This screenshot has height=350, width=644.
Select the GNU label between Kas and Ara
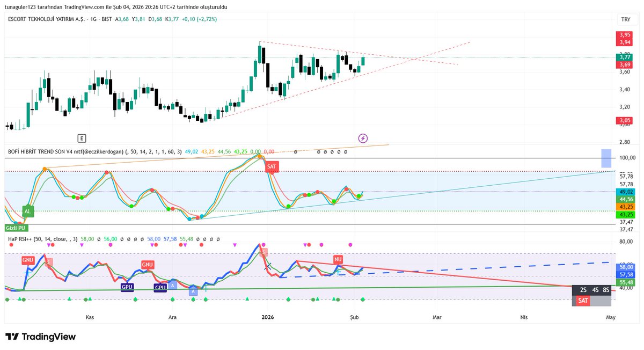[x=148, y=265]
